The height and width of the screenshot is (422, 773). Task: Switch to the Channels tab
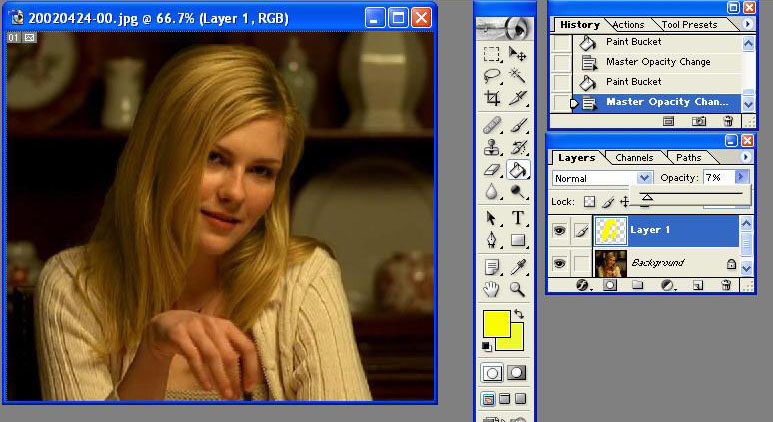pyautogui.click(x=634, y=158)
